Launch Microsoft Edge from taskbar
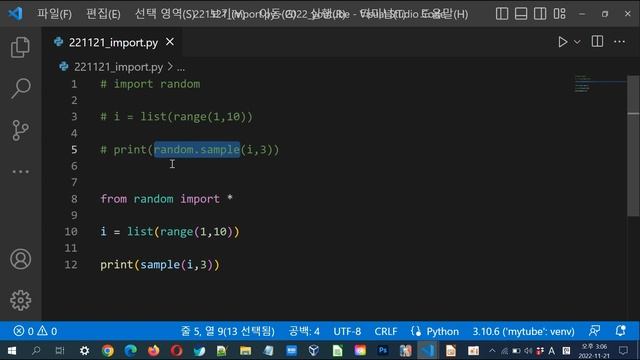640x360 pixels. coord(131,351)
